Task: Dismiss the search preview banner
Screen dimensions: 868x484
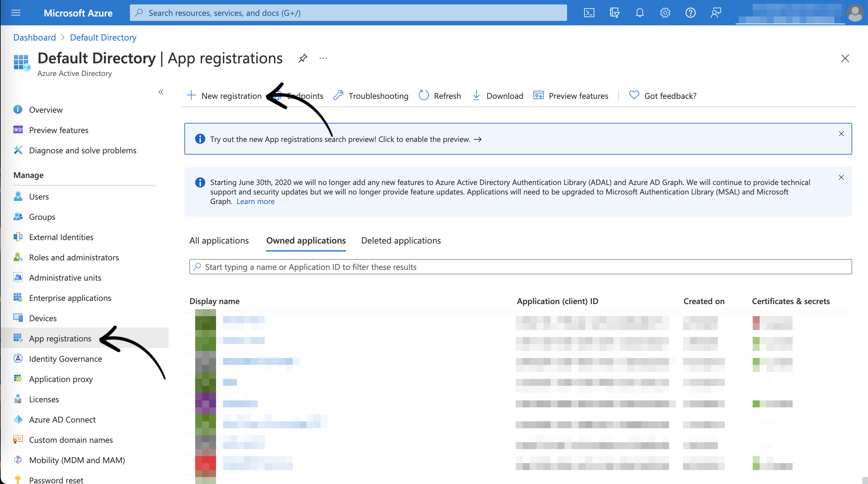Action: coord(841,134)
